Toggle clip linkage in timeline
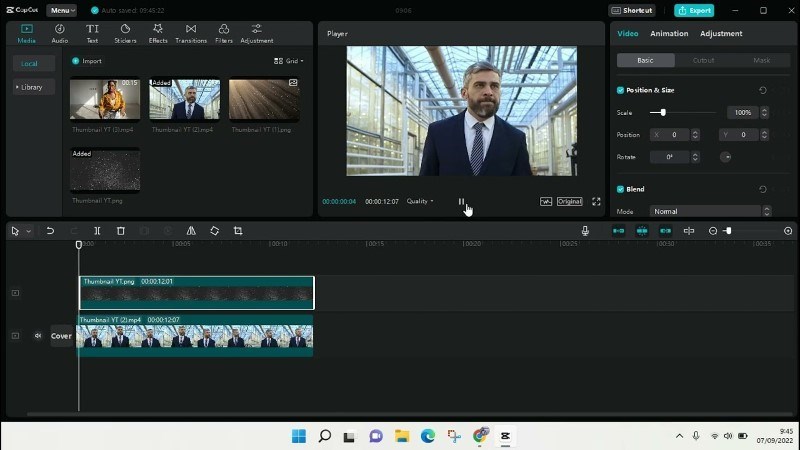 pos(665,231)
